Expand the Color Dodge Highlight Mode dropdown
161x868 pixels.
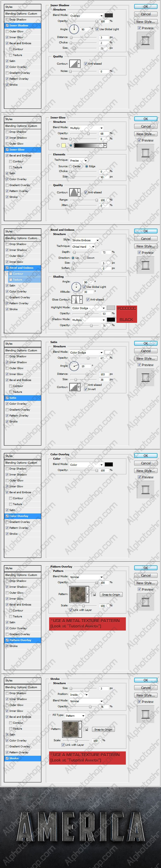(x=89, y=308)
